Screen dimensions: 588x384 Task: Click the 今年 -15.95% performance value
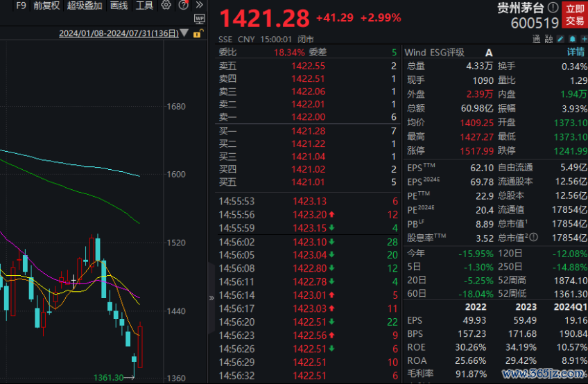[x=476, y=254]
